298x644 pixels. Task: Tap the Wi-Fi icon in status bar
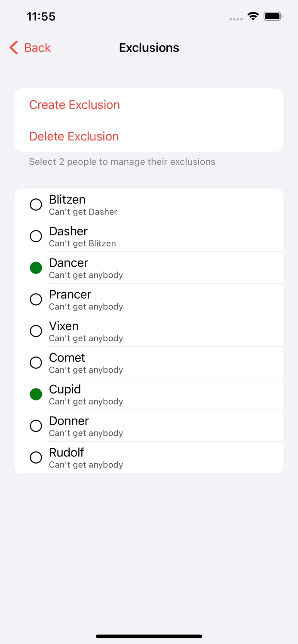tap(253, 16)
